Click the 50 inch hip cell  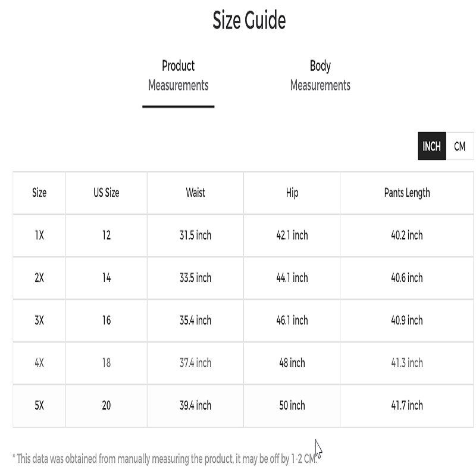pos(292,406)
